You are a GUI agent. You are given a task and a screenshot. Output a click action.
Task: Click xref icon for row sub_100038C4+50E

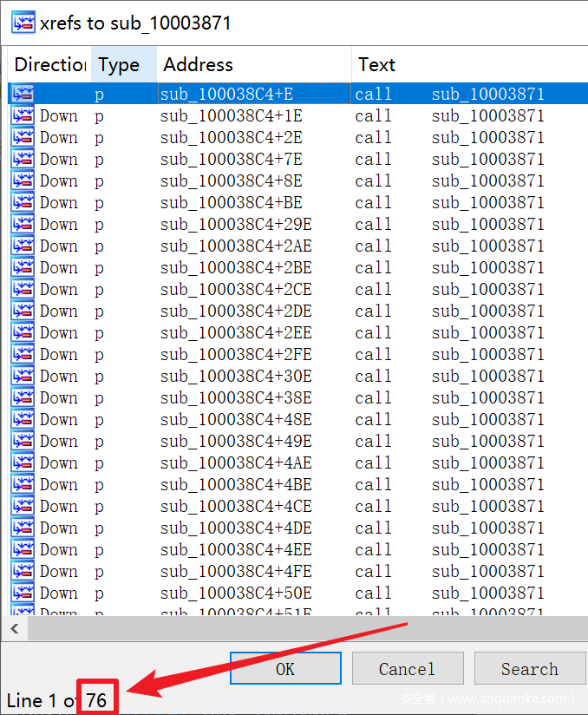(23, 593)
